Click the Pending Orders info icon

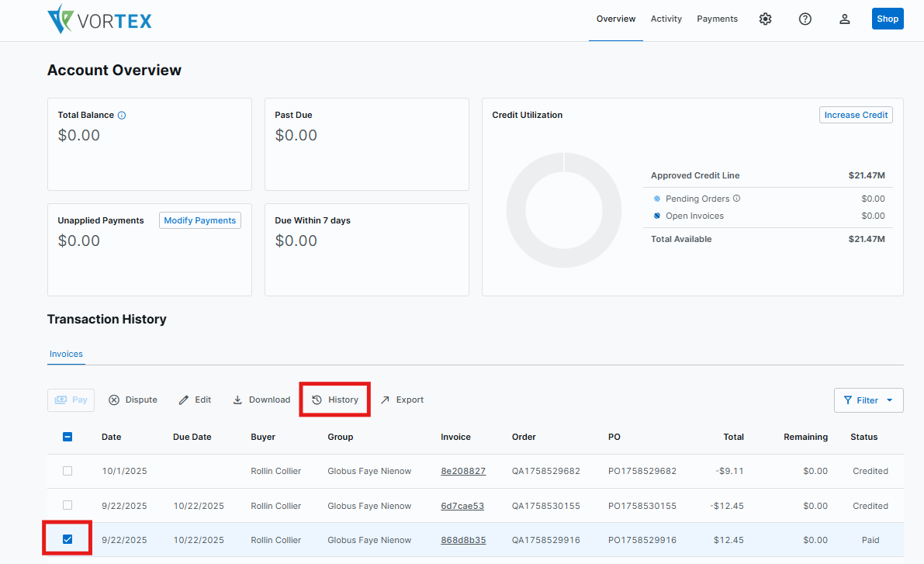coord(736,199)
